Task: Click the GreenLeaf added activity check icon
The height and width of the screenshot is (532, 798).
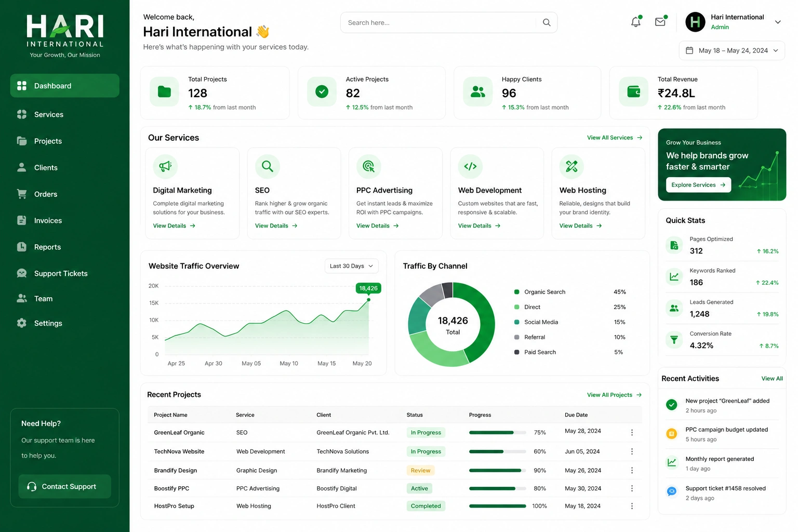Action: coord(672,404)
